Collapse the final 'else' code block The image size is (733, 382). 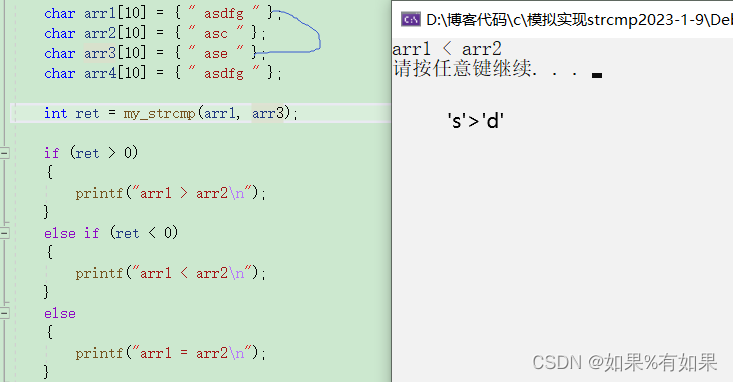coord(4,313)
